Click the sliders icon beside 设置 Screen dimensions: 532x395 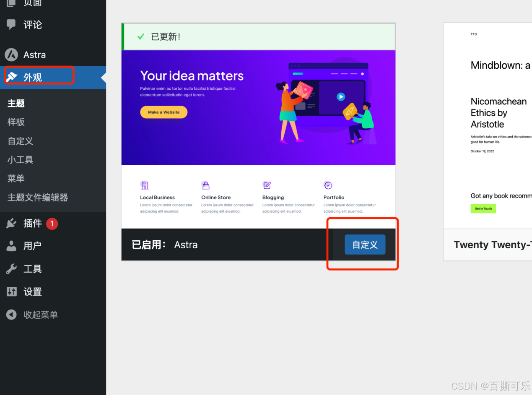pos(11,291)
